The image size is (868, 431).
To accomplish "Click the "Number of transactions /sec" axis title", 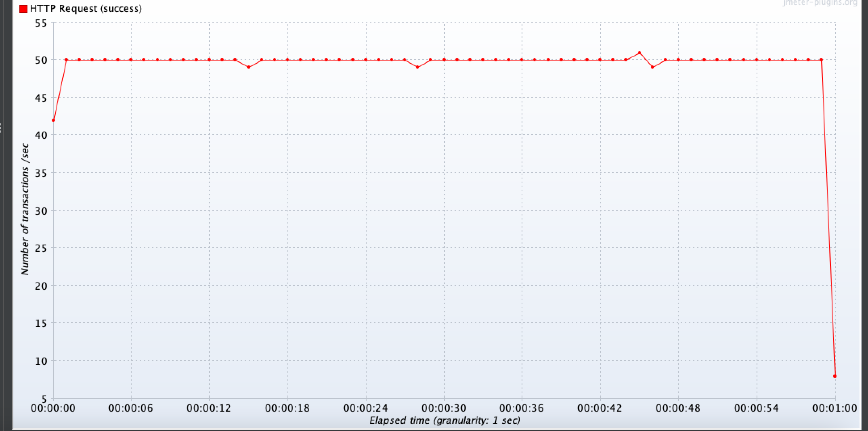I will pos(25,209).
